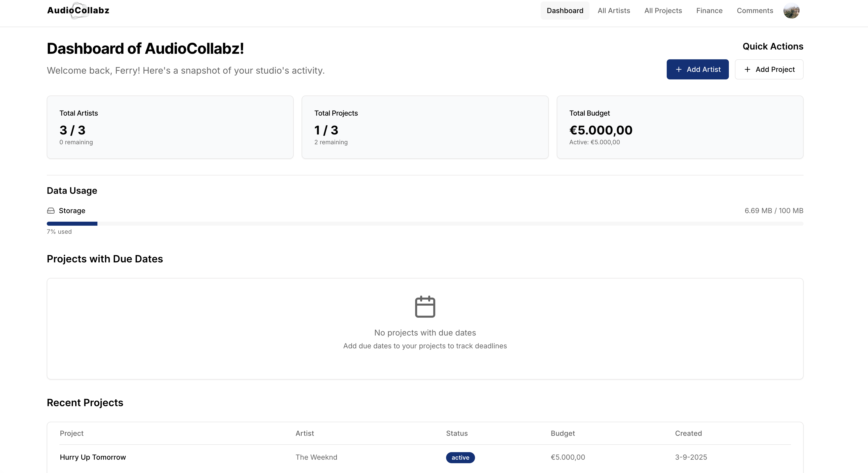Go to All Artists page
Viewport: 868px width, 473px height.
pyautogui.click(x=614, y=11)
